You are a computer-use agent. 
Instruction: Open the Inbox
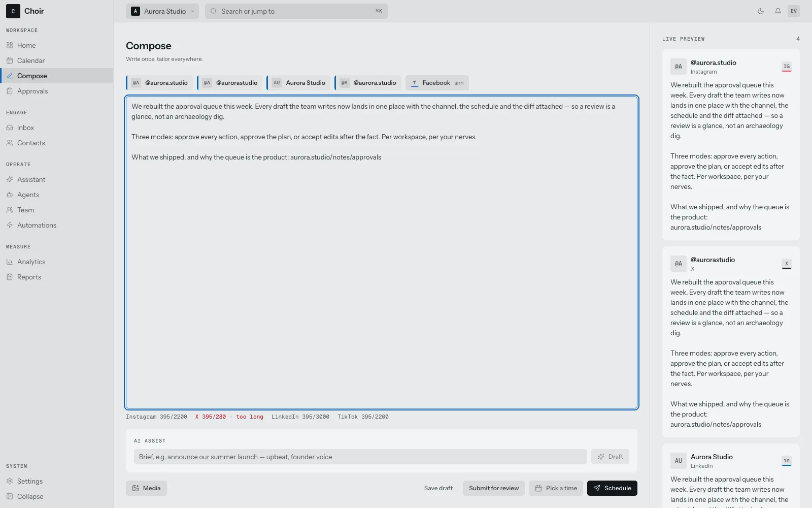click(56, 128)
